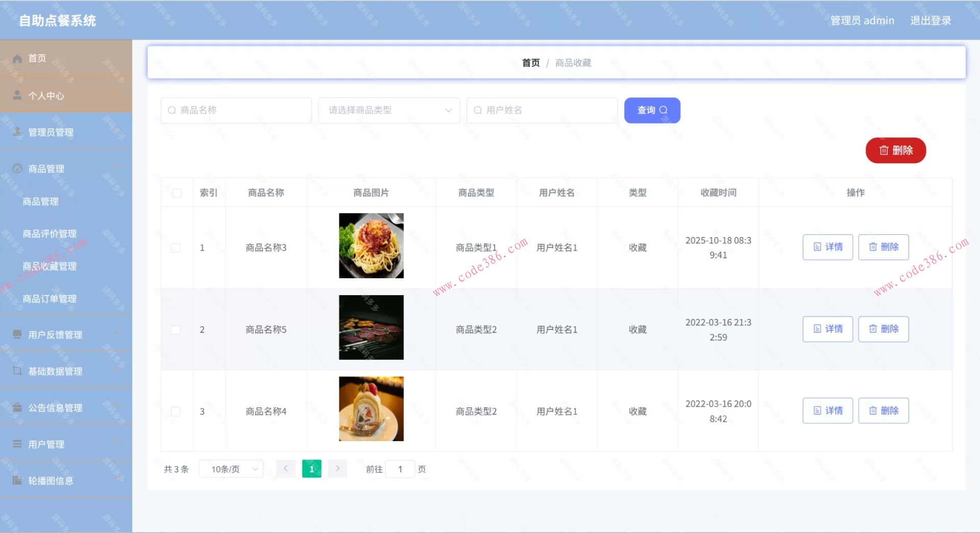Image resolution: width=980 pixels, height=533 pixels.
Task: Click the 商品名称 search input field
Action: coord(236,110)
